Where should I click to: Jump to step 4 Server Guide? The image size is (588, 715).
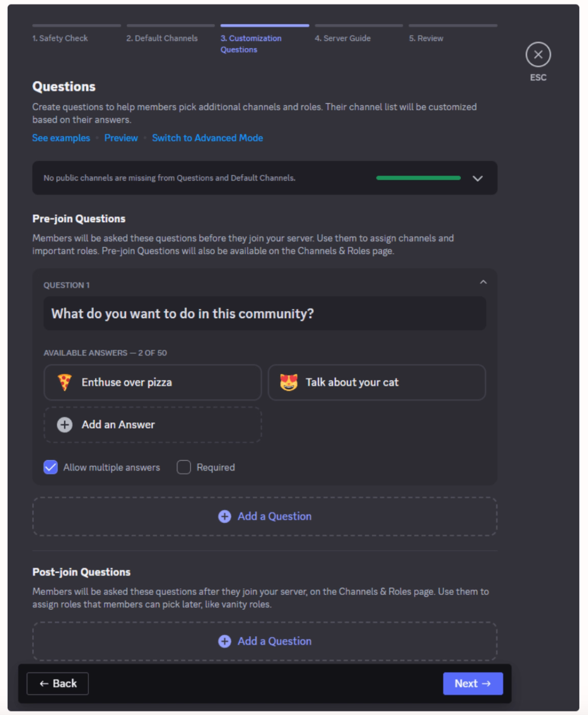coord(359,34)
